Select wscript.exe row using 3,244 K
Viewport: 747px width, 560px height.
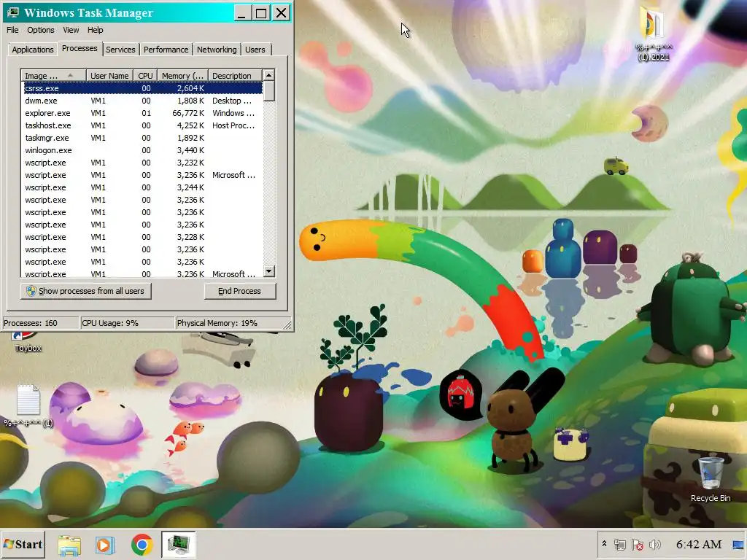coord(142,187)
